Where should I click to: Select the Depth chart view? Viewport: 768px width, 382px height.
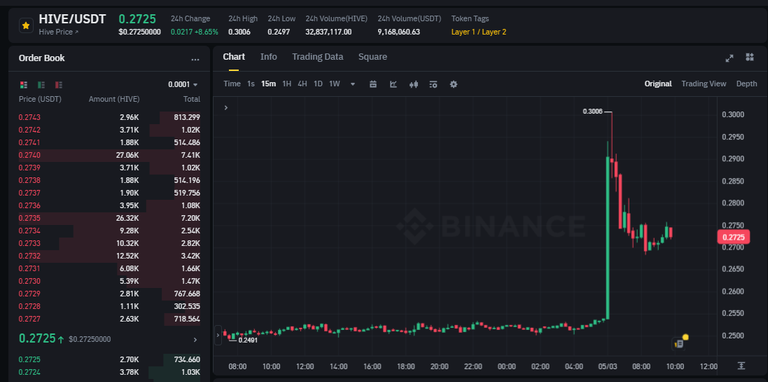746,84
